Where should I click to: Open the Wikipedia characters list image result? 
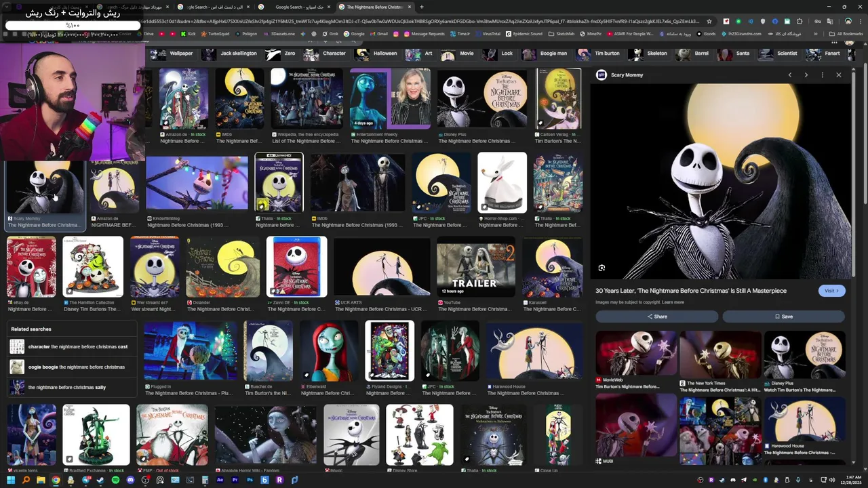(306, 99)
